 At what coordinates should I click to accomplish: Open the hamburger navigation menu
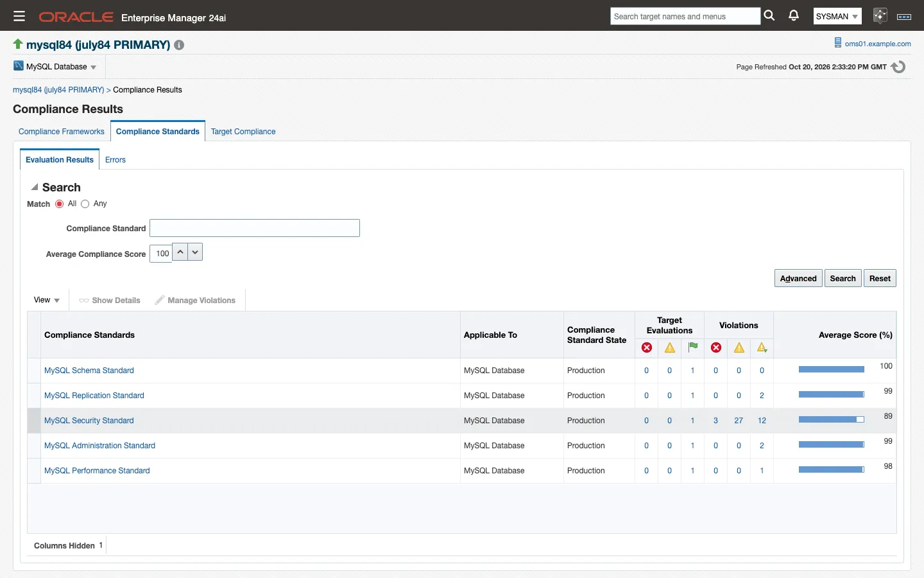pos(19,17)
